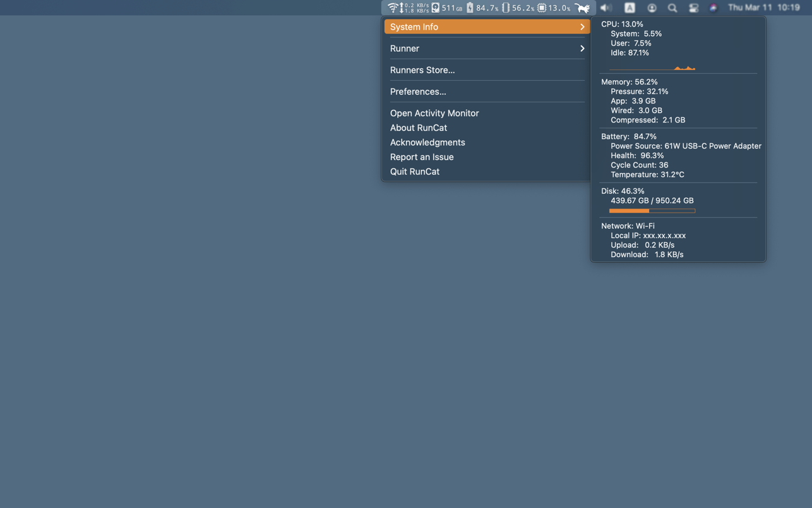Click the '0.2 KB/s 1.8 KB/s' network speed readout
Image resolution: width=812 pixels, height=508 pixels.
point(417,8)
